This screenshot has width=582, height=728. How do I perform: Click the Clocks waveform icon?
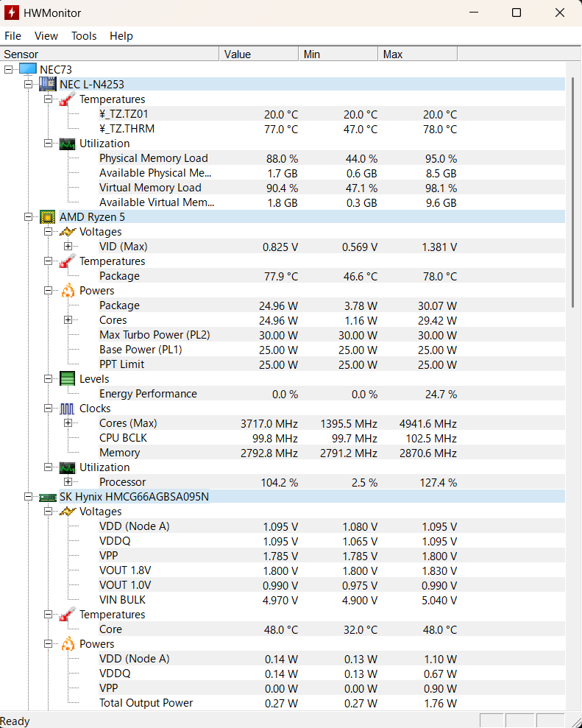68,409
